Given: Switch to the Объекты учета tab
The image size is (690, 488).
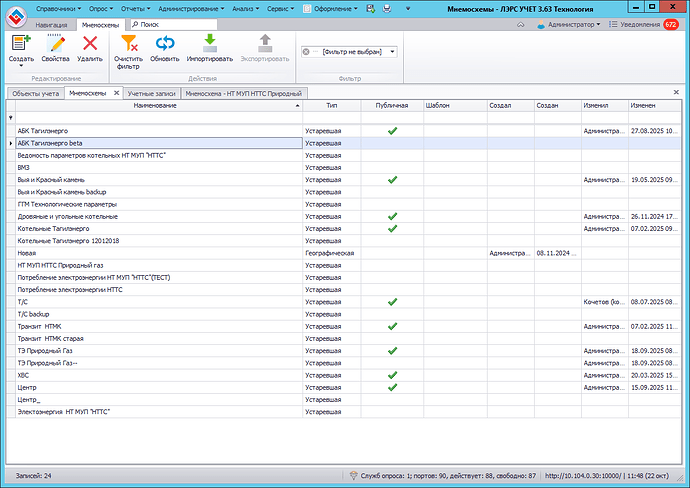Looking at the screenshot, I should click(35, 93).
